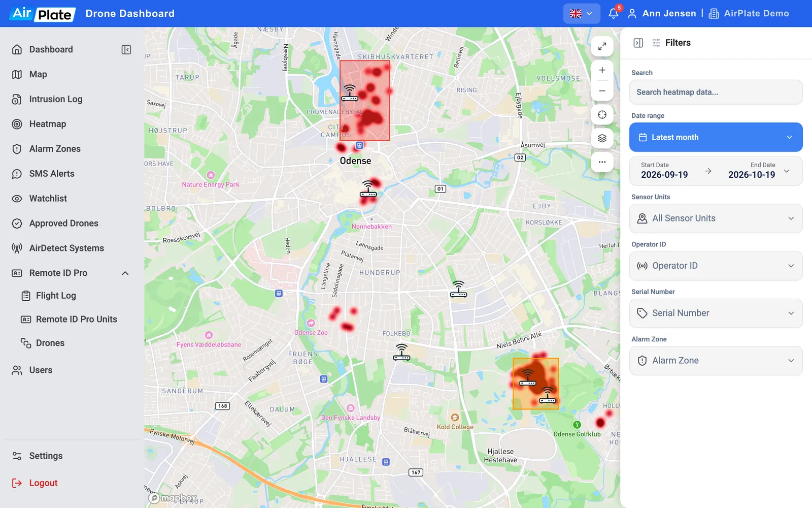Open the more options ellipsis on map
This screenshot has height=508, width=812.
[602, 162]
